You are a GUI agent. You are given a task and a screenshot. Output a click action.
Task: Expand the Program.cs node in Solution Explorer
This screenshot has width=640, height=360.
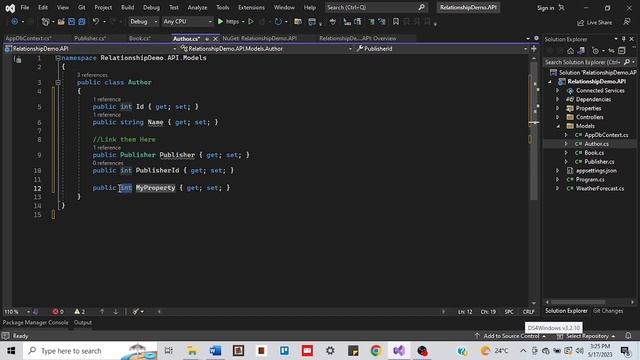558,180
